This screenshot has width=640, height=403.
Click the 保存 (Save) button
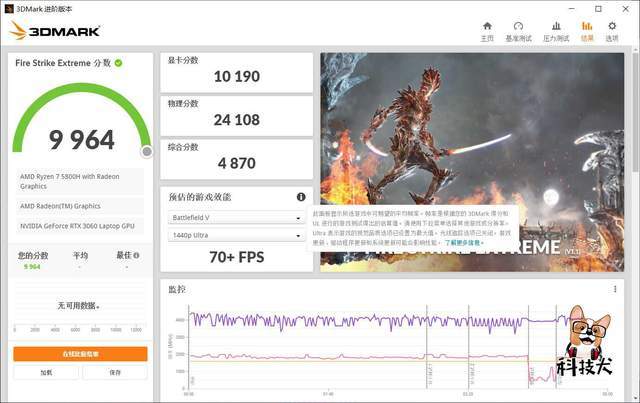point(115,372)
